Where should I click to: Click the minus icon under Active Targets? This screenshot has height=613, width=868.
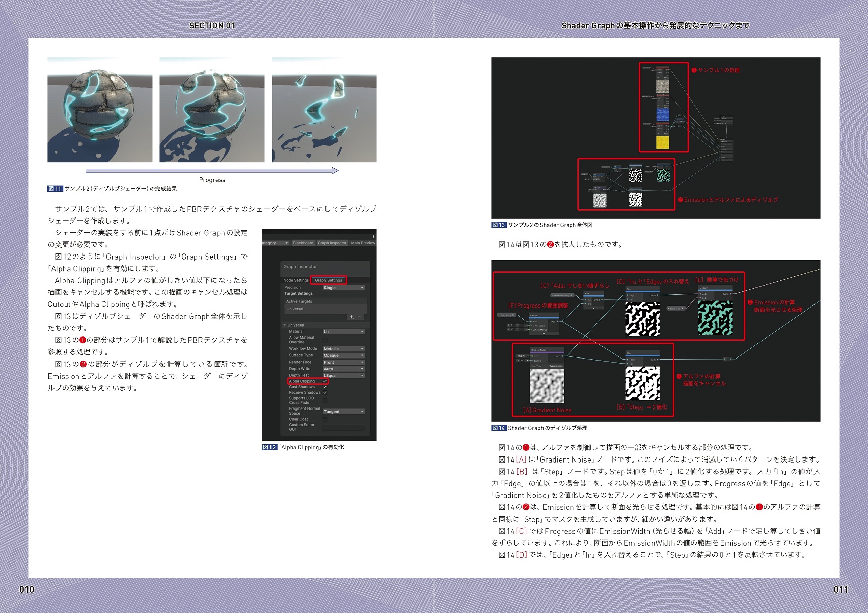tap(359, 317)
